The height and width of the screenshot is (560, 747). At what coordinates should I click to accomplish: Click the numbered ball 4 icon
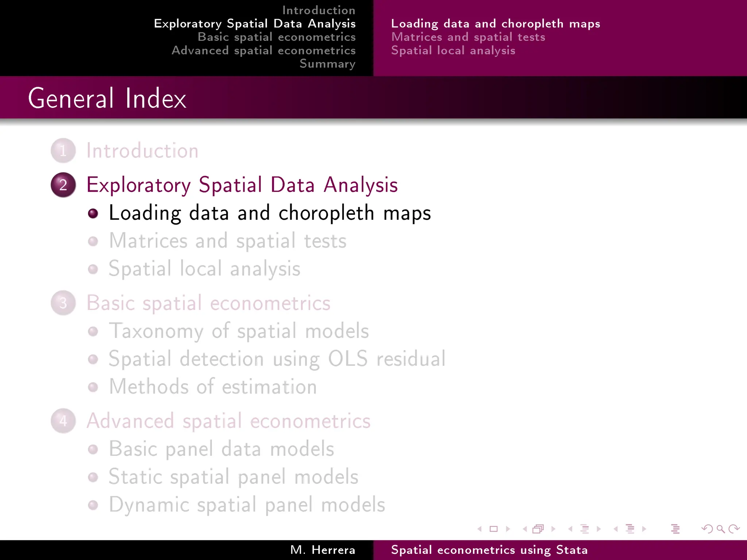(x=63, y=421)
